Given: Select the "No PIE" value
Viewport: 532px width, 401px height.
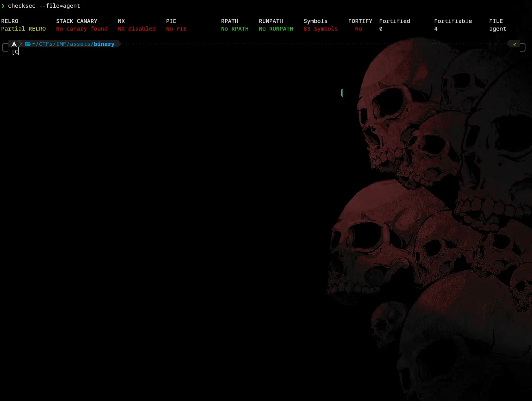Looking at the screenshot, I should point(176,29).
